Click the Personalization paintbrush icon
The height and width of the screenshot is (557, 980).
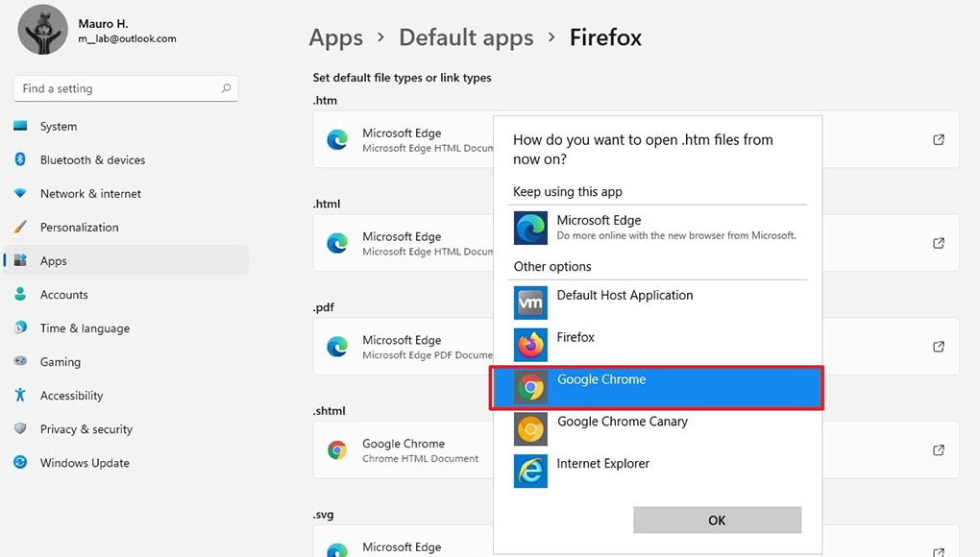(x=20, y=227)
